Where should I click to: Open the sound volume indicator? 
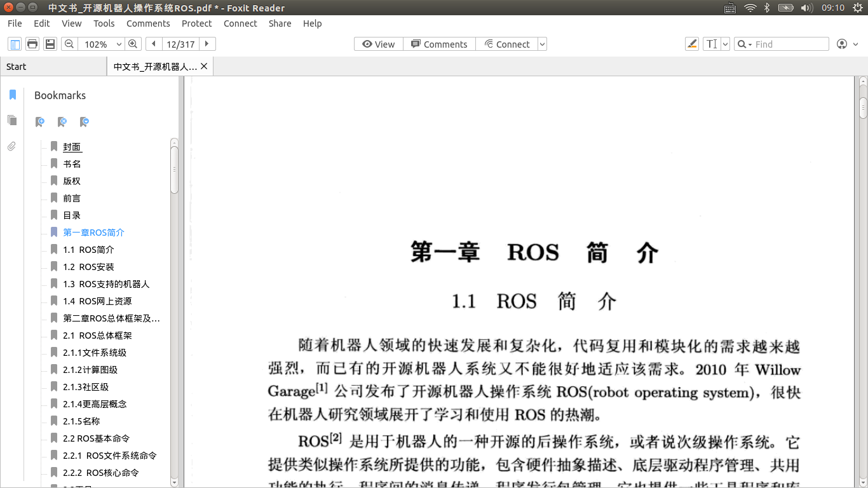[x=806, y=8]
